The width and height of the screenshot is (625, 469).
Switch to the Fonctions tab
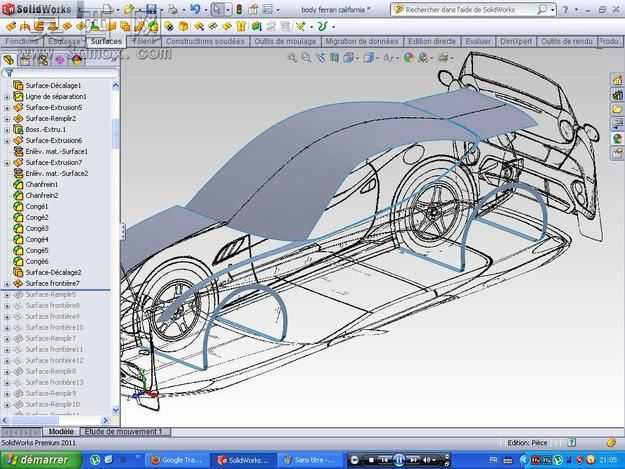pos(21,41)
